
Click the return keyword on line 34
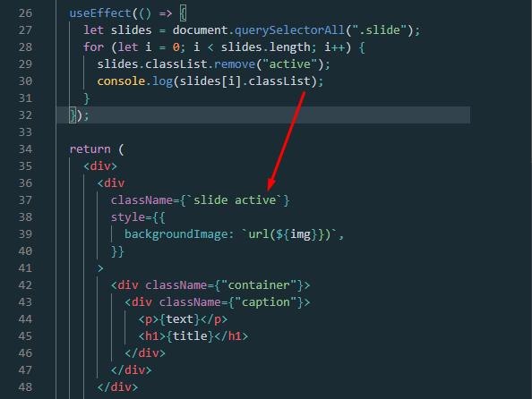click(90, 149)
